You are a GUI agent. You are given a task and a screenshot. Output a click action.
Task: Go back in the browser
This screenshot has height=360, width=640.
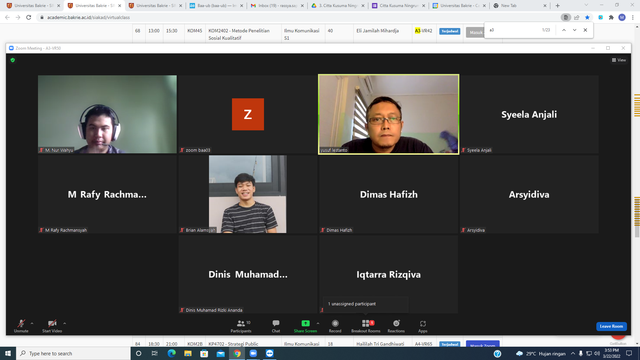tap(7, 18)
